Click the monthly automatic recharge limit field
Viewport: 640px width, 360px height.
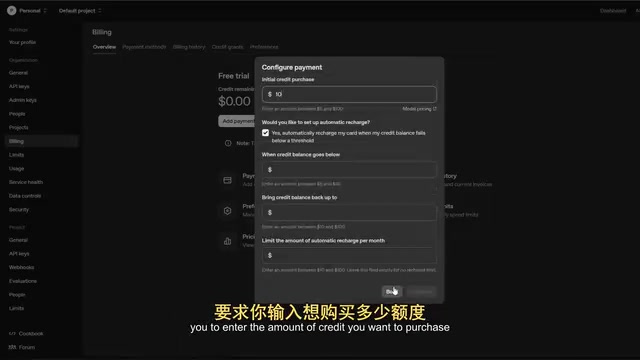click(x=349, y=256)
